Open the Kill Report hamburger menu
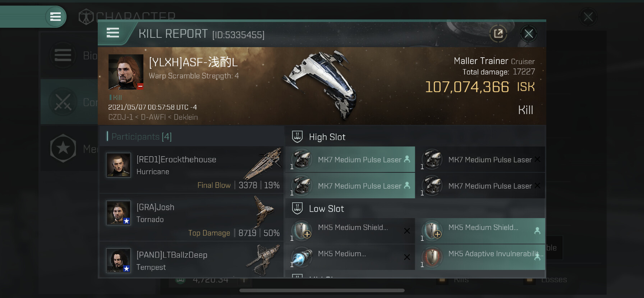Image resolution: width=644 pixels, height=298 pixels. tap(113, 33)
